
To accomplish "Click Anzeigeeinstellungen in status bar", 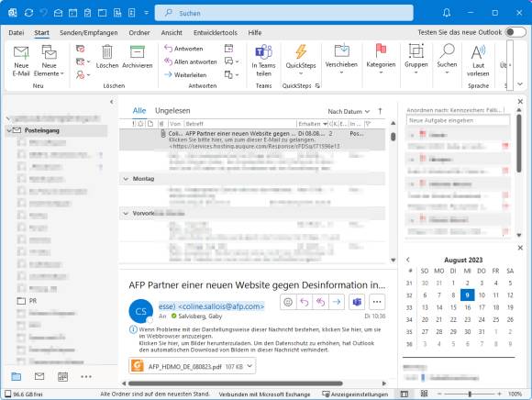I will pos(355,394).
